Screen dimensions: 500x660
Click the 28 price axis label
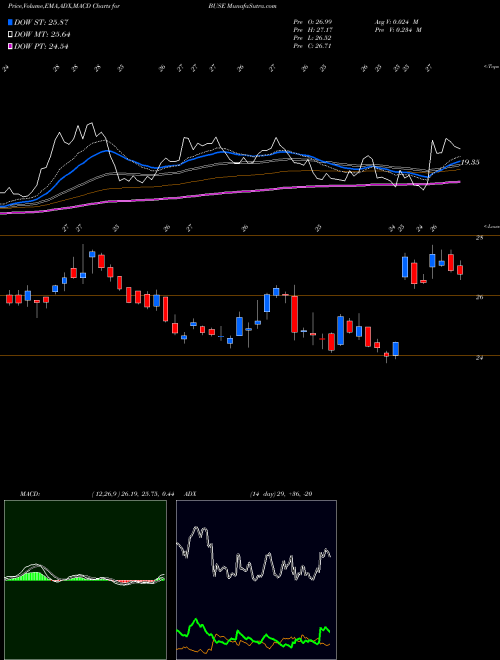point(479,238)
